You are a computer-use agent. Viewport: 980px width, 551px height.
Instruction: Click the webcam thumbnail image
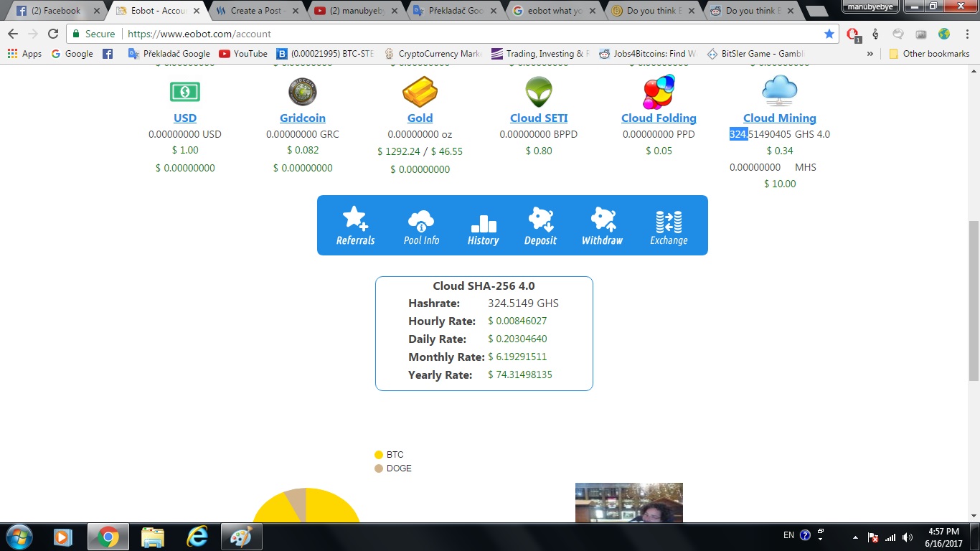(629, 502)
